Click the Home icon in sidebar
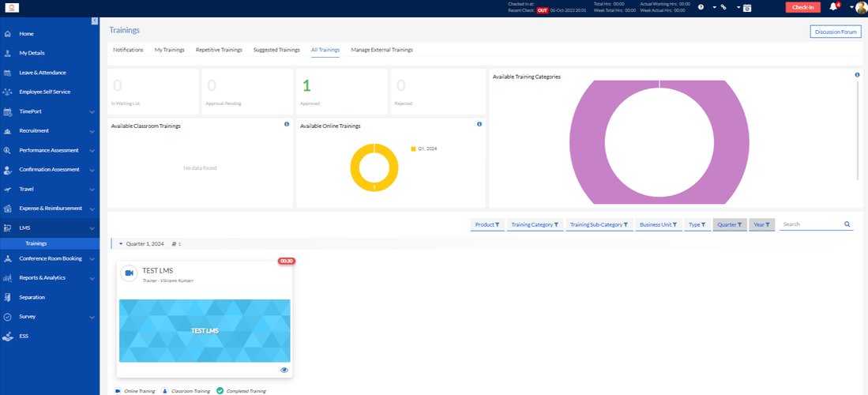Image resolution: width=868 pixels, height=395 pixels. point(7,34)
